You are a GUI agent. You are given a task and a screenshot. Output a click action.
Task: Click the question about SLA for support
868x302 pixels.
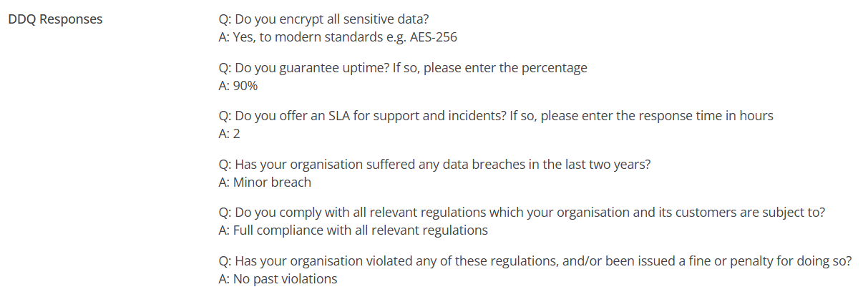click(495, 116)
